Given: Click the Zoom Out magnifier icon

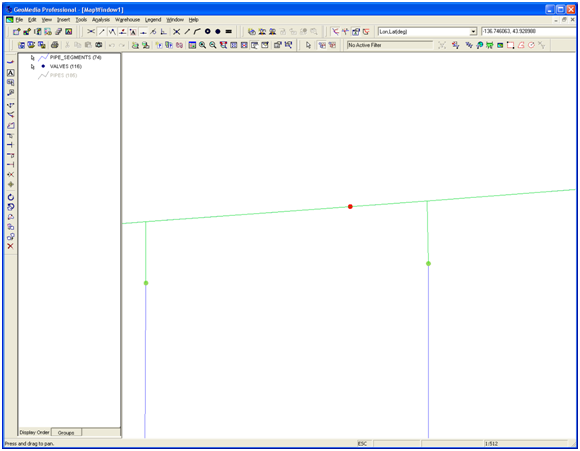Looking at the screenshot, I should [213, 45].
